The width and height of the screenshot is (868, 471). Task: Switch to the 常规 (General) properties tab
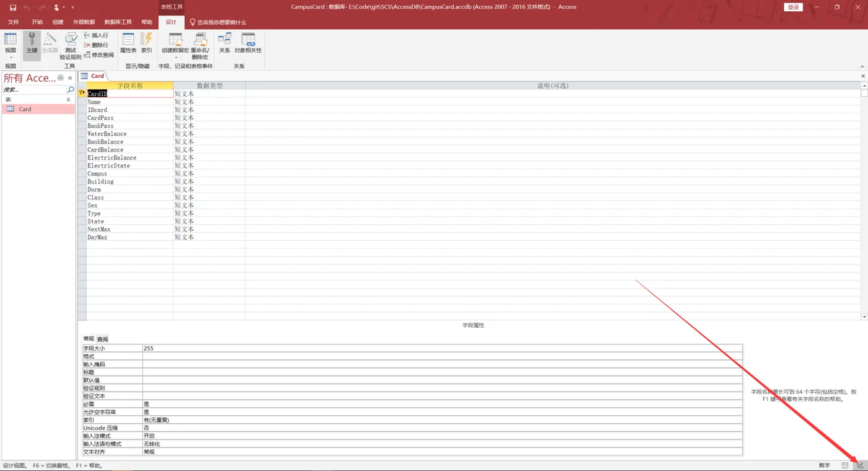89,339
